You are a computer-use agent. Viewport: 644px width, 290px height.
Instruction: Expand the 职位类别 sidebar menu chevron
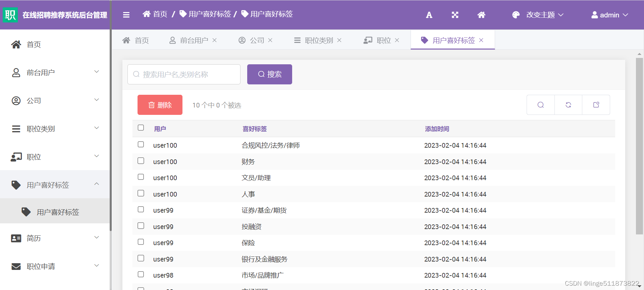tap(97, 128)
